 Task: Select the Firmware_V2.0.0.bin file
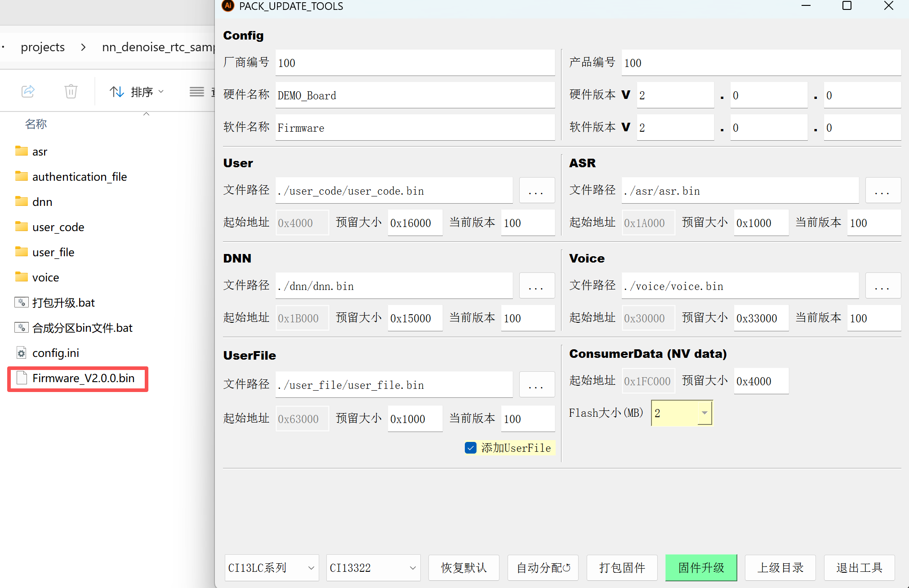pyautogui.click(x=83, y=378)
